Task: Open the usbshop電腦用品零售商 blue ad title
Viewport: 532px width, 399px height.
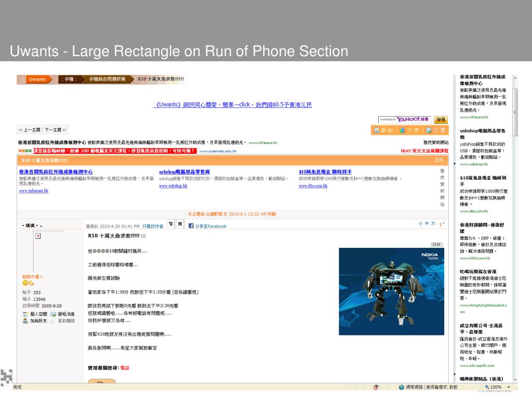Action: tap(184, 172)
